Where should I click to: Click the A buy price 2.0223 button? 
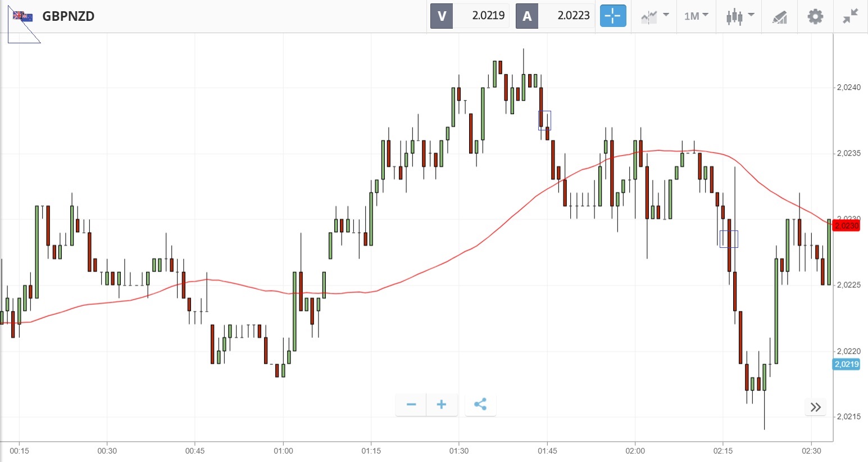pyautogui.click(x=555, y=16)
